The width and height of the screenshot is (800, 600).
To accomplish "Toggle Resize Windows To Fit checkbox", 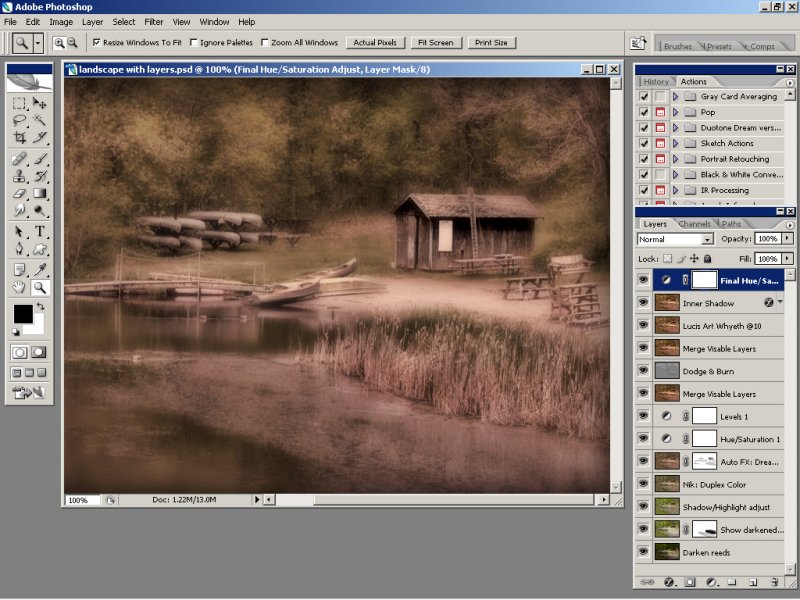I will 96,42.
